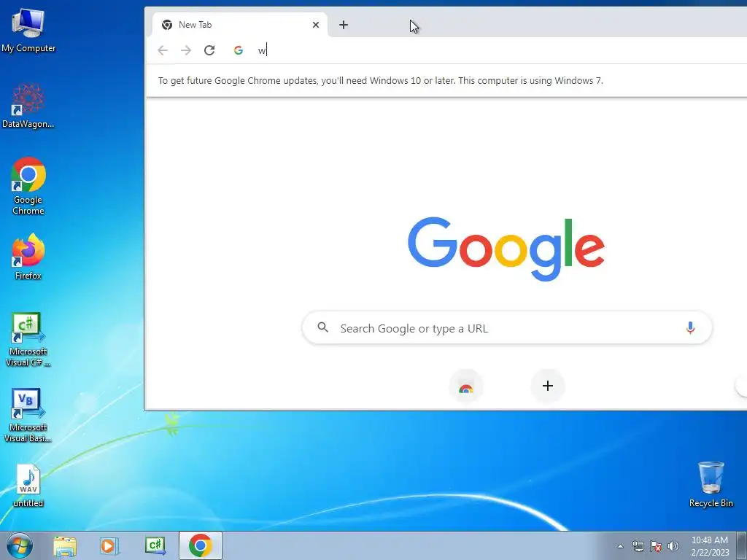747x560 pixels.
Task: Click the Chrome icon on New Tab label
Action: pos(167,25)
